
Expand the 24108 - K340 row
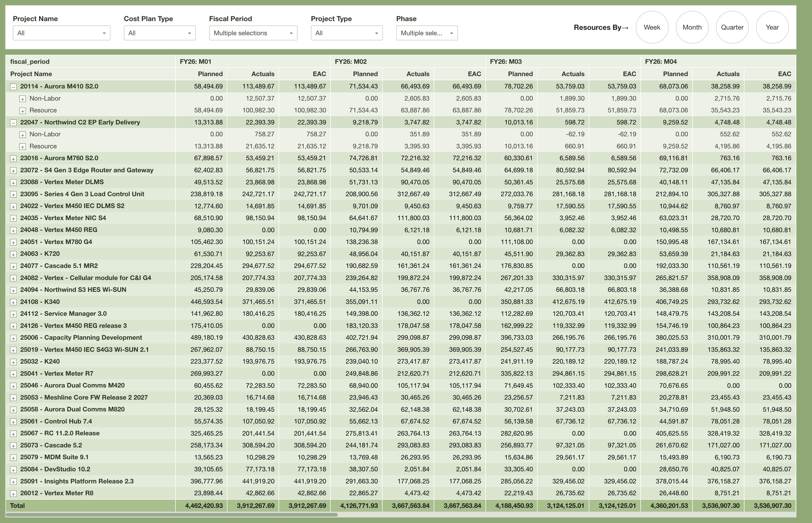click(13, 302)
